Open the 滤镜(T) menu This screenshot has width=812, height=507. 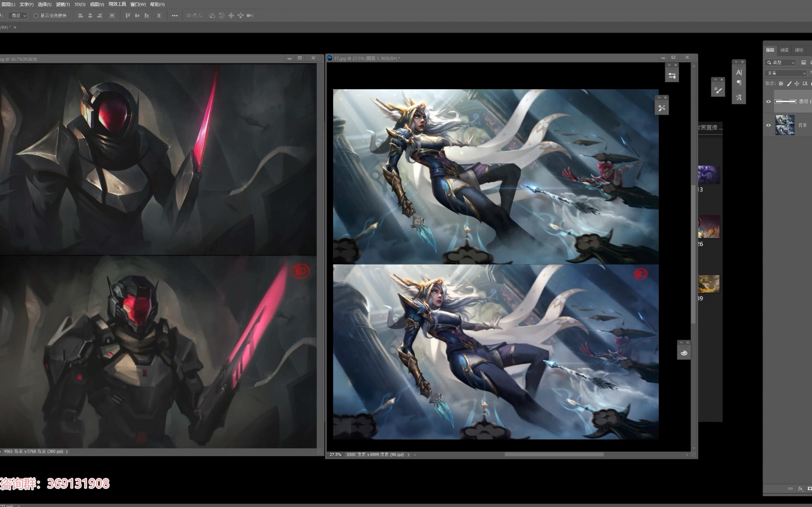pos(63,4)
